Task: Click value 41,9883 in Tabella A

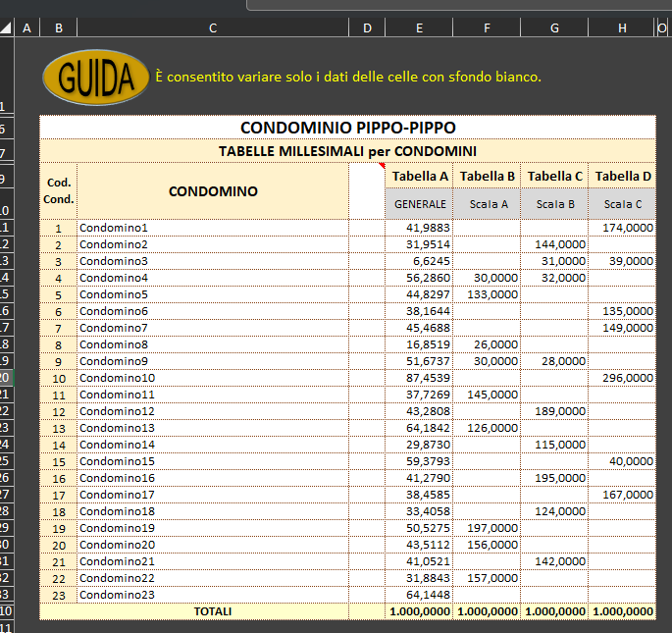Action: [419, 228]
